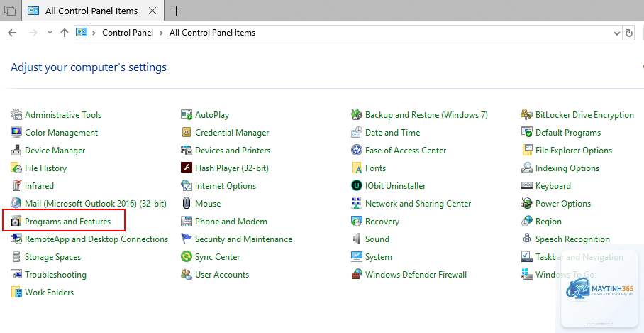Screen dimensions: 644x333
Task: Open the Fonts folder icon
Action: click(357, 168)
